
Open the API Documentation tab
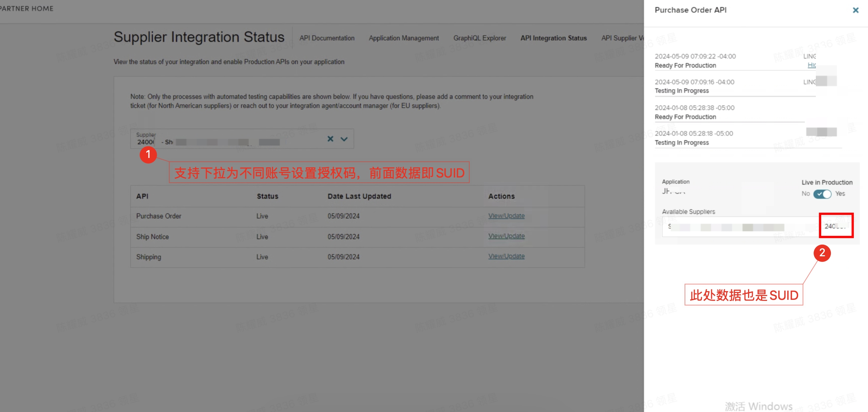(327, 38)
